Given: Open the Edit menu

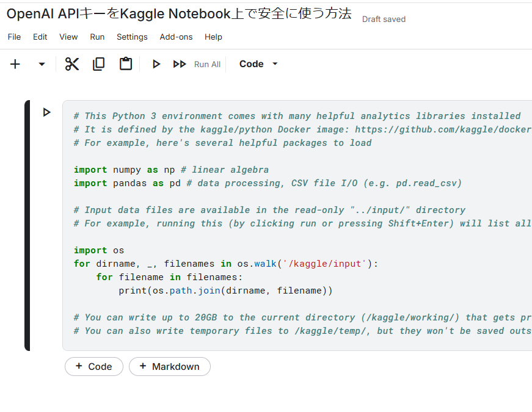Looking at the screenshot, I should click(40, 37).
